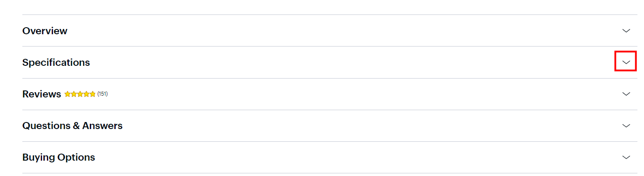
Task: Click the first star in Reviews rating
Action: tap(67, 94)
